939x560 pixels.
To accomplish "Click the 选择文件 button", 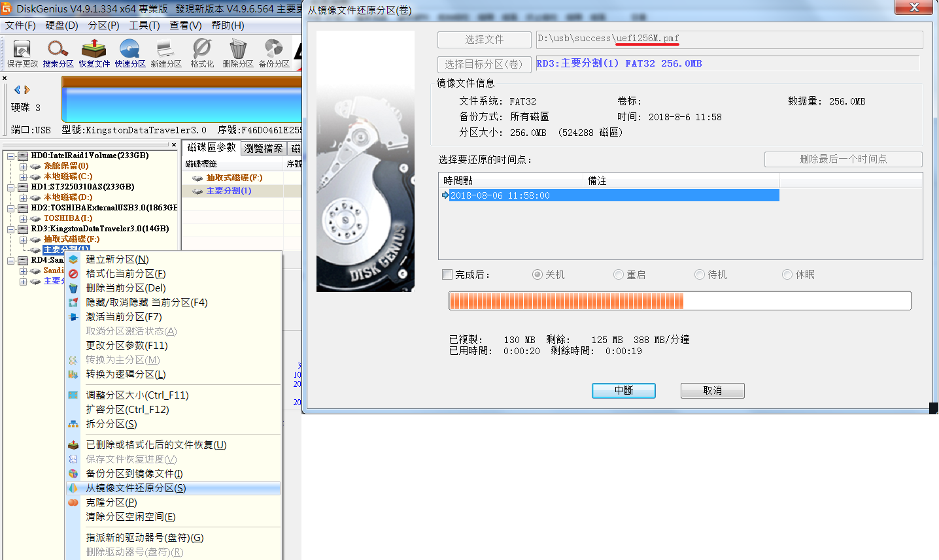I will pyautogui.click(x=484, y=40).
